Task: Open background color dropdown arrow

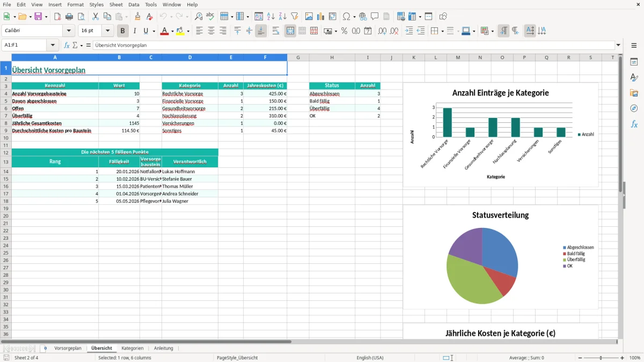Action: 188,31
